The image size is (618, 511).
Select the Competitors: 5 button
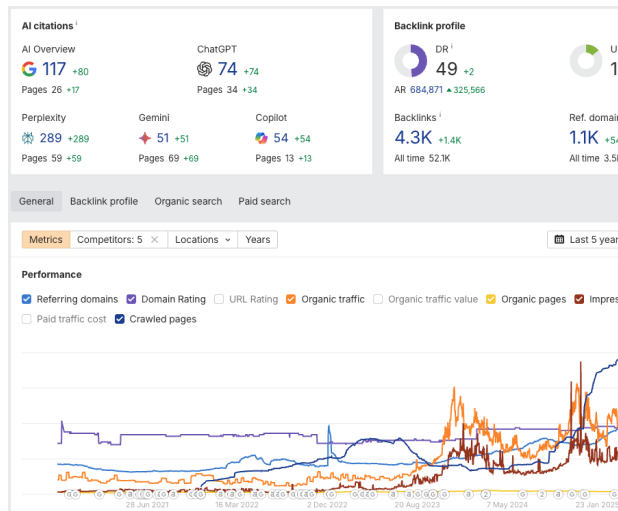(x=110, y=240)
